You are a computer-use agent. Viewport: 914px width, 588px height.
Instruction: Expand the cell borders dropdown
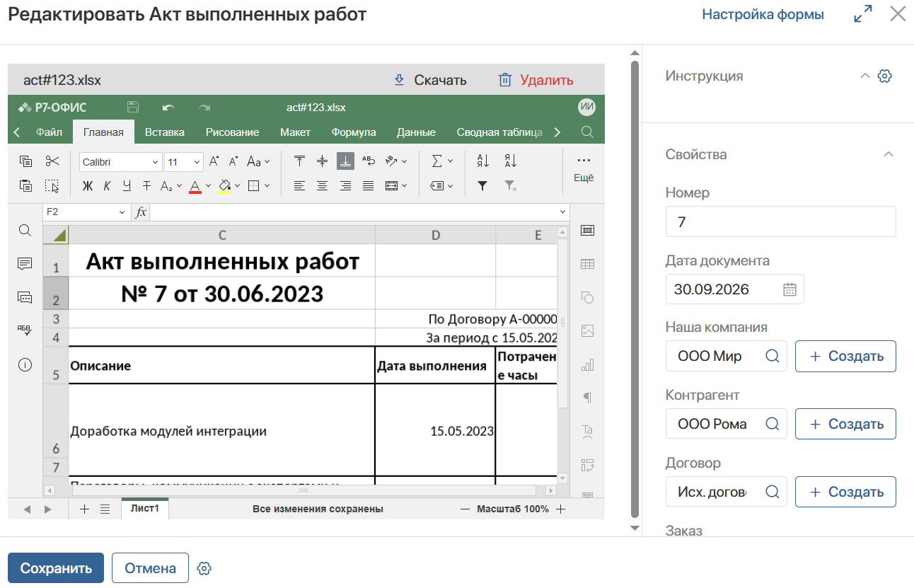click(x=267, y=186)
